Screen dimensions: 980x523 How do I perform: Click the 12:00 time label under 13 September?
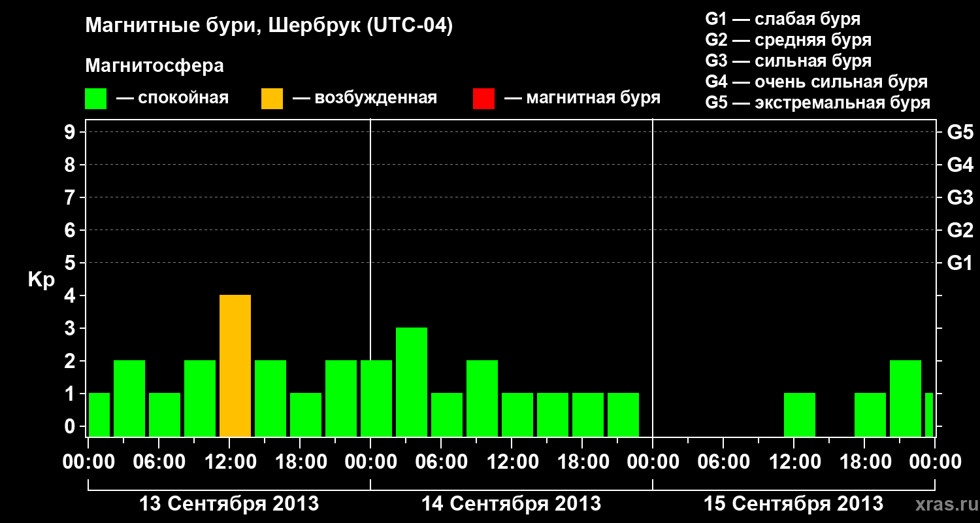pyautogui.click(x=229, y=462)
